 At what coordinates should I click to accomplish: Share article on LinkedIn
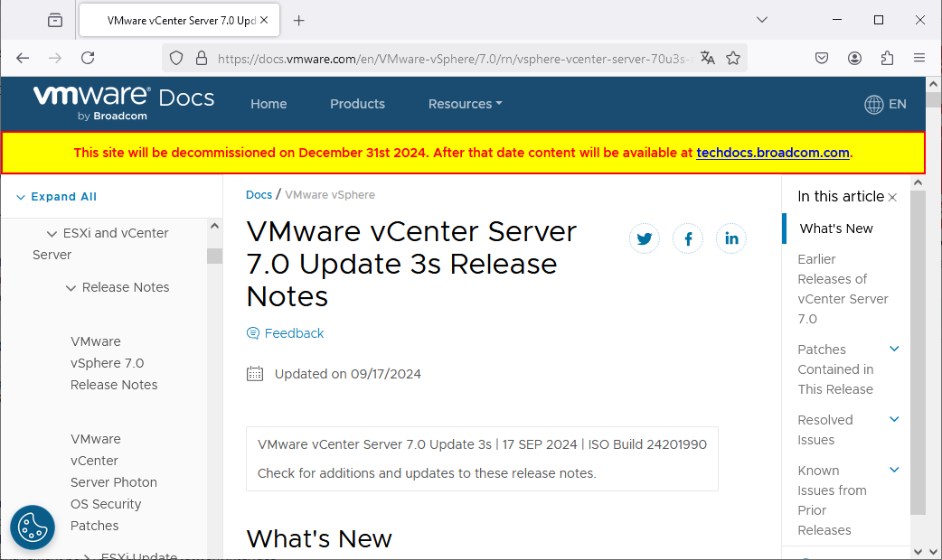coord(731,238)
